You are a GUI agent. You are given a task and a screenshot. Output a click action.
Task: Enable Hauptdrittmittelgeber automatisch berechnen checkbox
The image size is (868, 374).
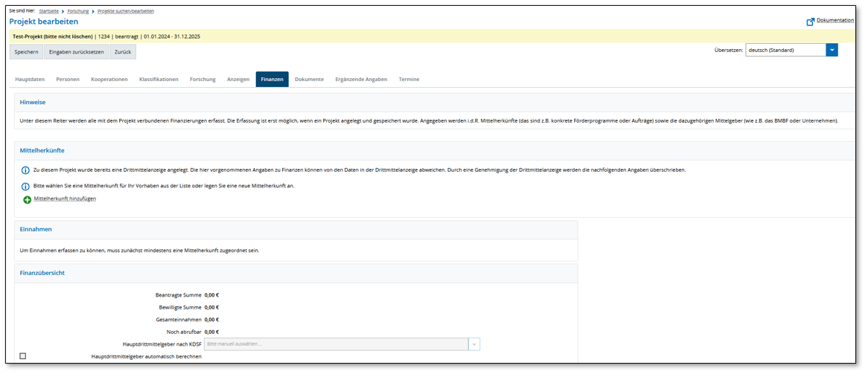coord(22,356)
